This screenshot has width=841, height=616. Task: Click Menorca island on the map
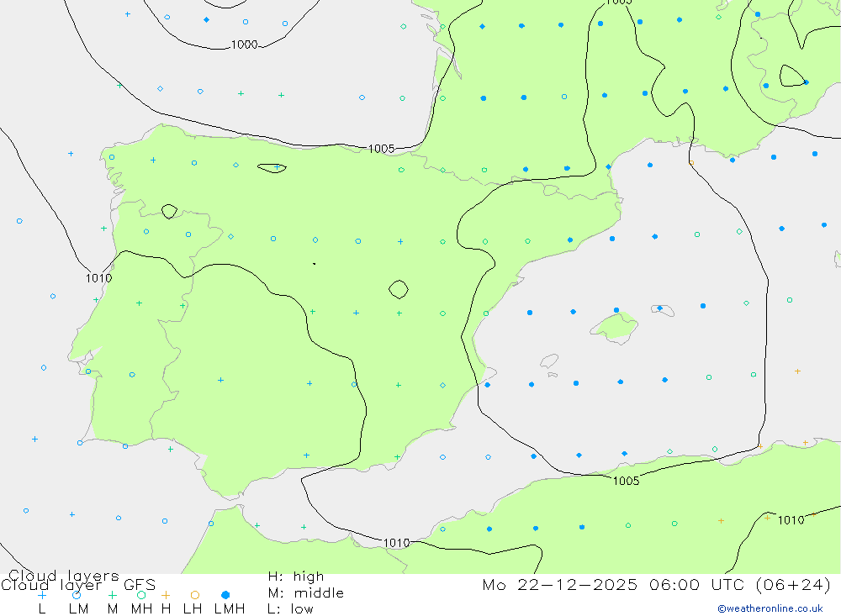(x=663, y=310)
